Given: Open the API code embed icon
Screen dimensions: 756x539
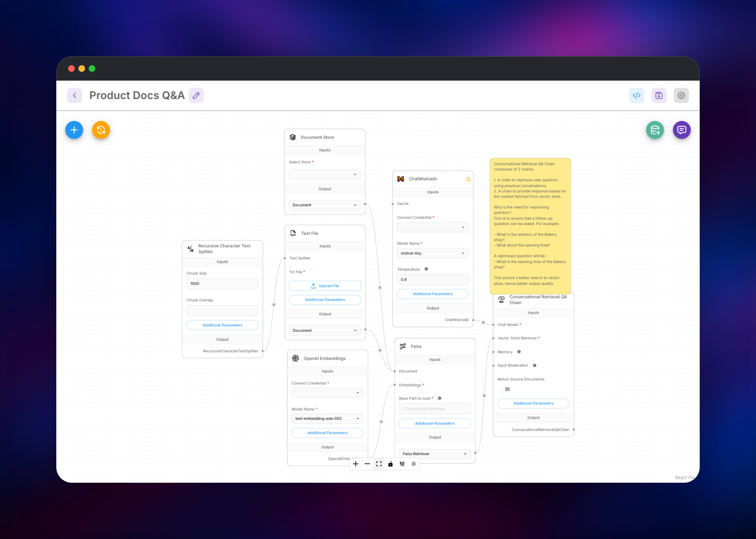Looking at the screenshot, I should click(636, 96).
